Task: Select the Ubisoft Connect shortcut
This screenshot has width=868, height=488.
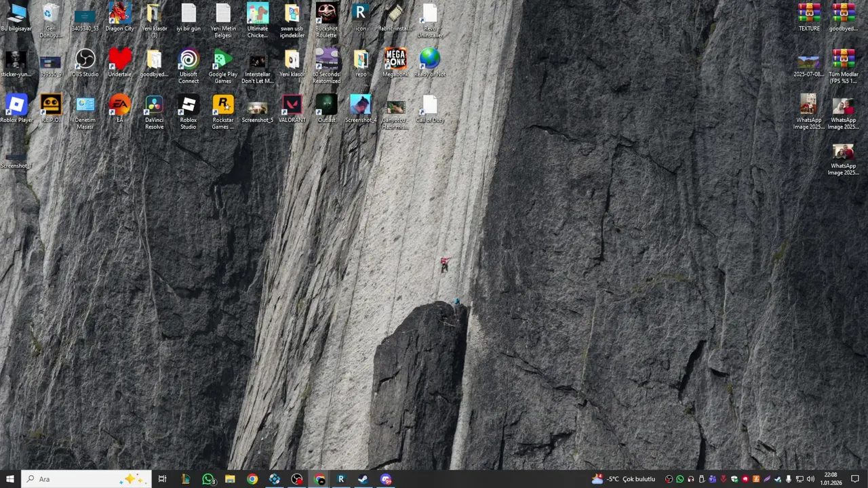Action: (189, 66)
